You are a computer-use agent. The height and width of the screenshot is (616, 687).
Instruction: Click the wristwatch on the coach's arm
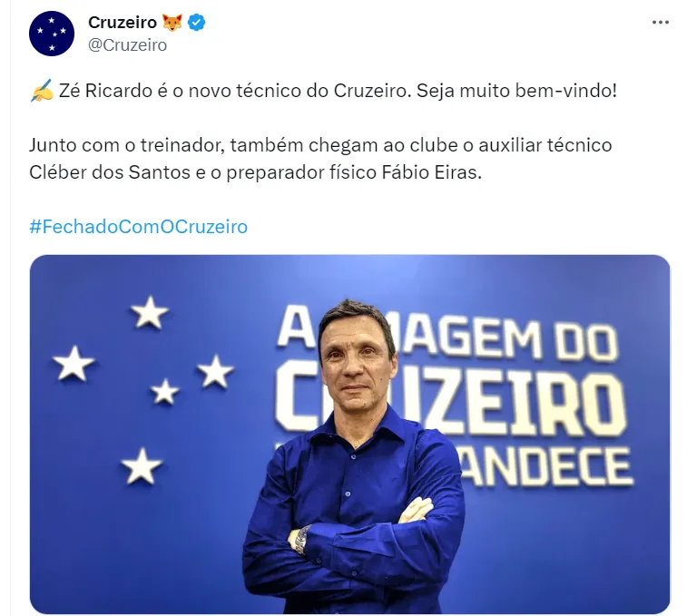click(x=302, y=540)
